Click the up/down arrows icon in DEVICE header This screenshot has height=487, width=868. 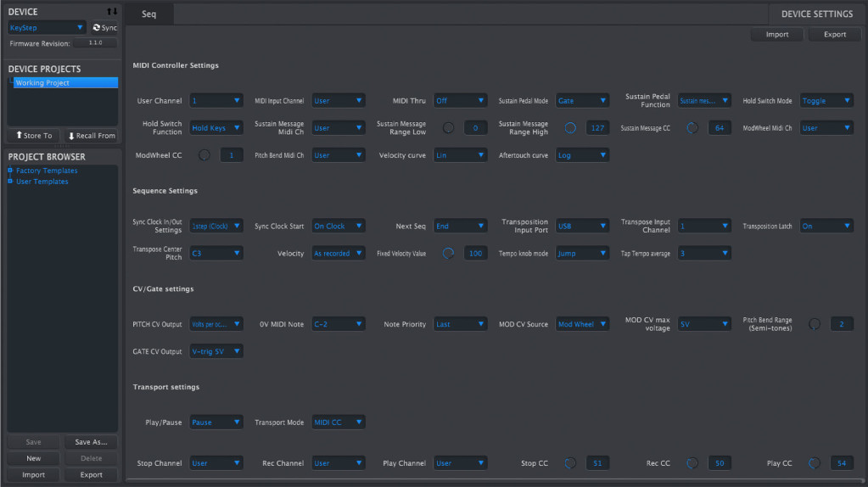click(x=111, y=12)
